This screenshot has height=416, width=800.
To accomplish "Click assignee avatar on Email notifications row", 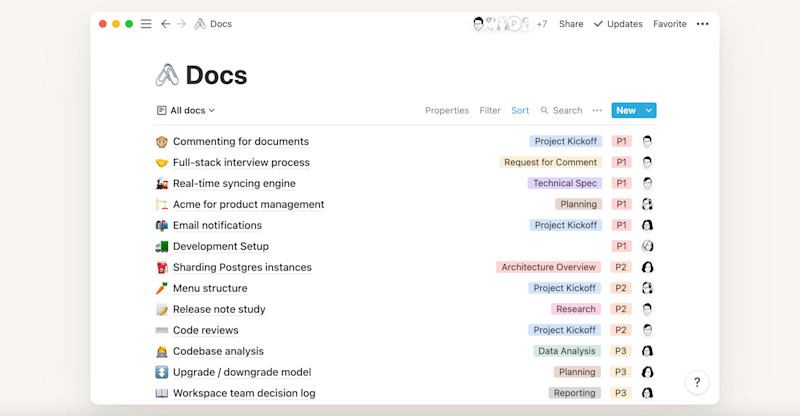I will coord(647,225).
